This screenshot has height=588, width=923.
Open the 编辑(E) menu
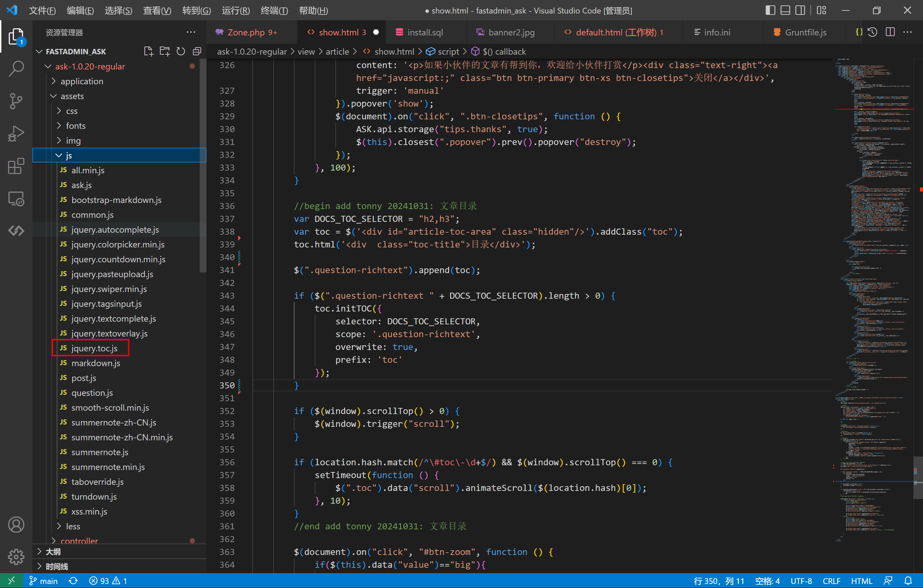[x=80, y=10]
